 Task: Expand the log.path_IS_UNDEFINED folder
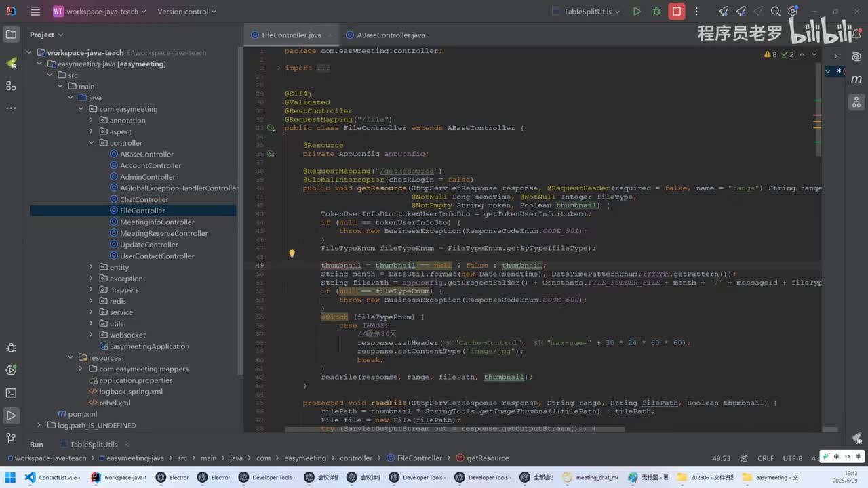click(x=39, y=426)
